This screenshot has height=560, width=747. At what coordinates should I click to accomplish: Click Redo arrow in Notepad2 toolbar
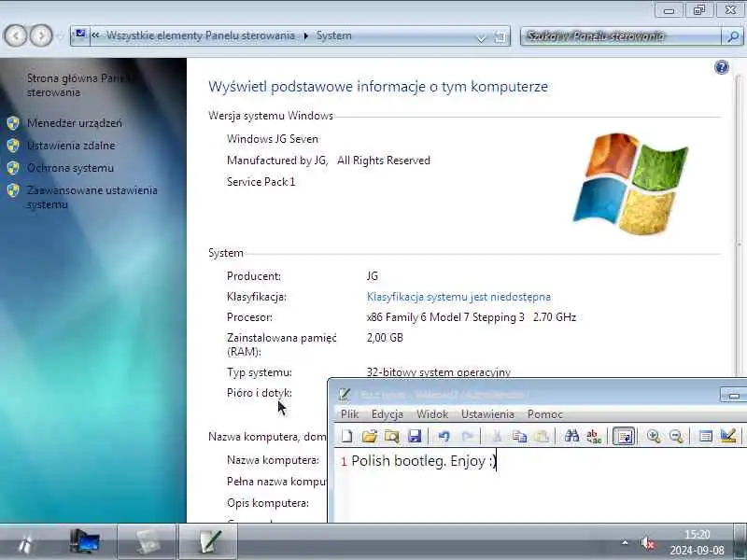click(x=467, y=436)
